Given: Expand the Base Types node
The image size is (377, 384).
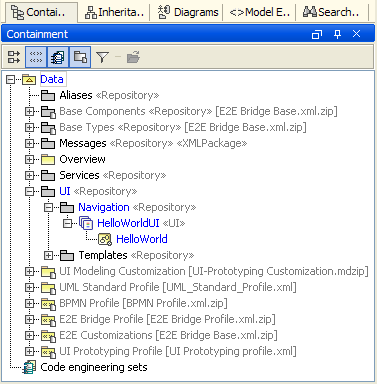Looking at the screenshot, I should 30,127.
